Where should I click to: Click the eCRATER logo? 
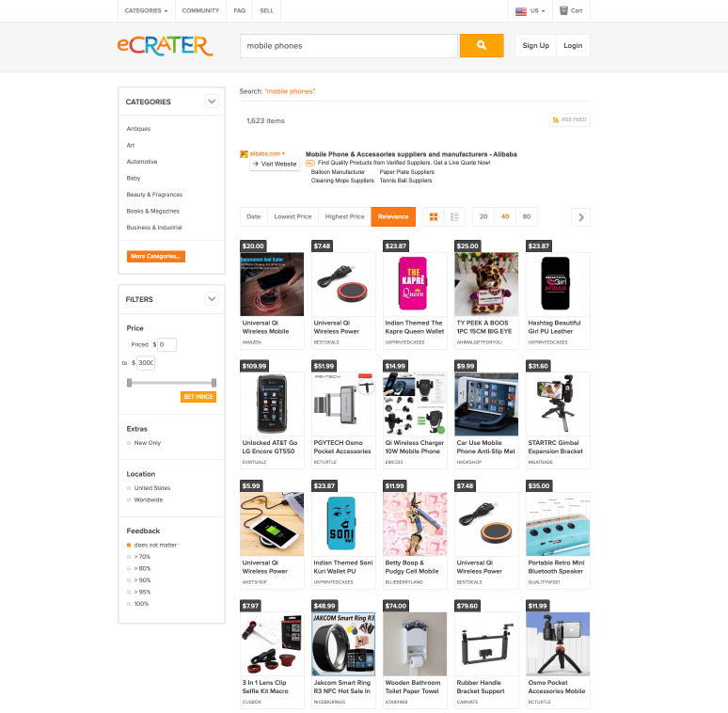click(166, 45)
